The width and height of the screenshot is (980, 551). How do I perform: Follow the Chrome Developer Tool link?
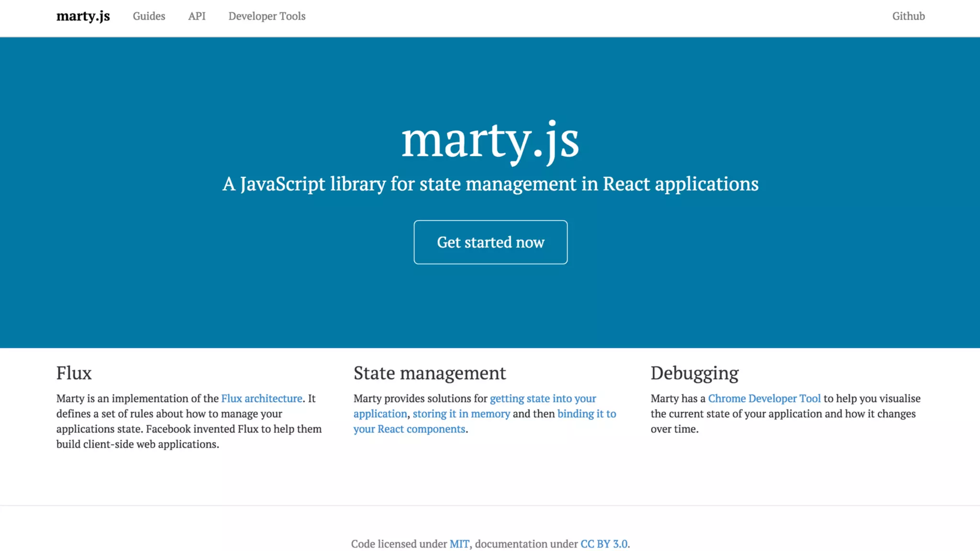pos(764,398)
